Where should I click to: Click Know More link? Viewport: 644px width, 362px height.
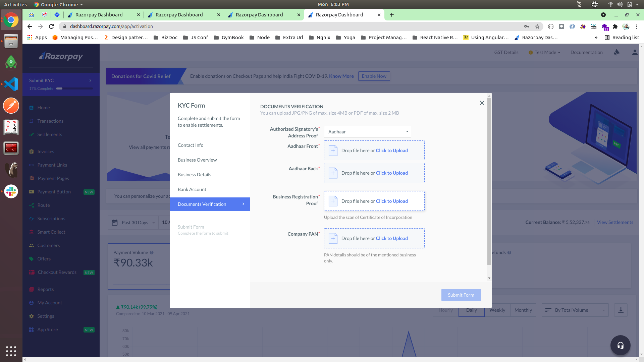[341, 76]
